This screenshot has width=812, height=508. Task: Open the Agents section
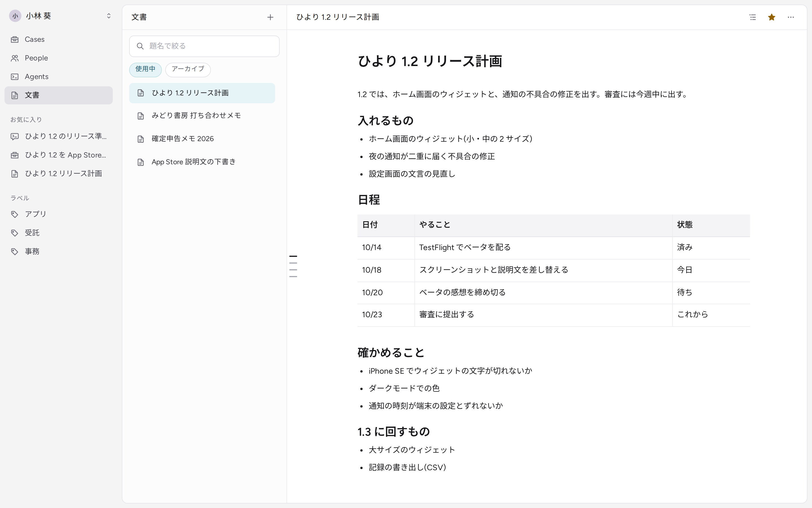coord(58,76)
